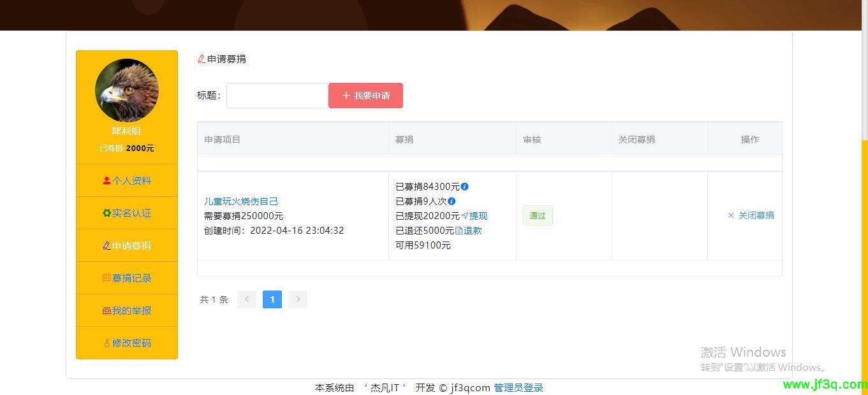Open the 我的举报 sidebar menu item
This screenshot has height=395, width=868.
pos(126,310)
